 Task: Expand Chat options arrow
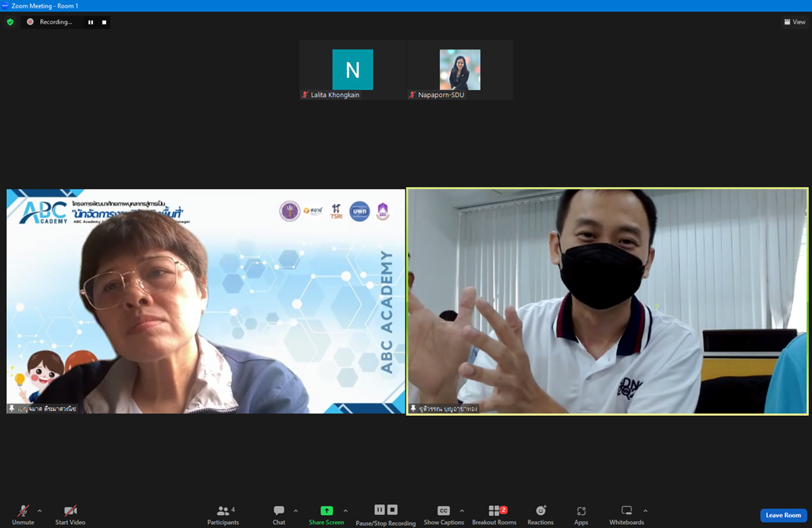click(296, 511)
